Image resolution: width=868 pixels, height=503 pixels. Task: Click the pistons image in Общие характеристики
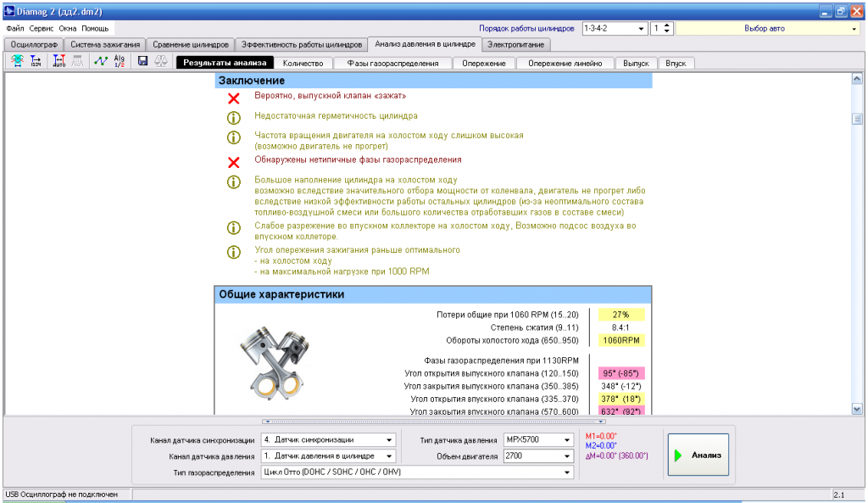tap(275, 362)
